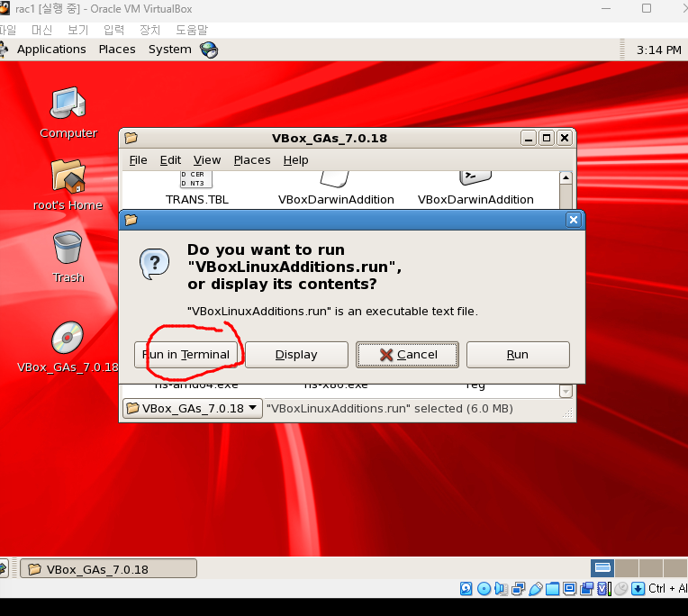Select VBox_GAs_7.0.18 CD desktop icon
This screenshot has width=688, height=616.
68,347
